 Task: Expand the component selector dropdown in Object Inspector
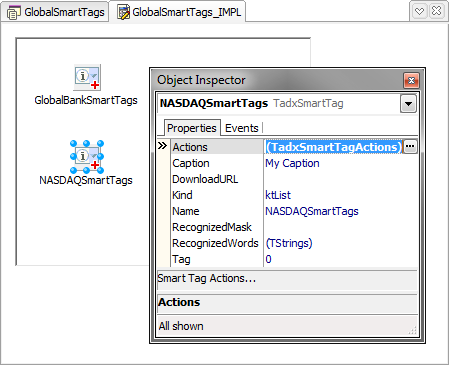coord(408,104)
